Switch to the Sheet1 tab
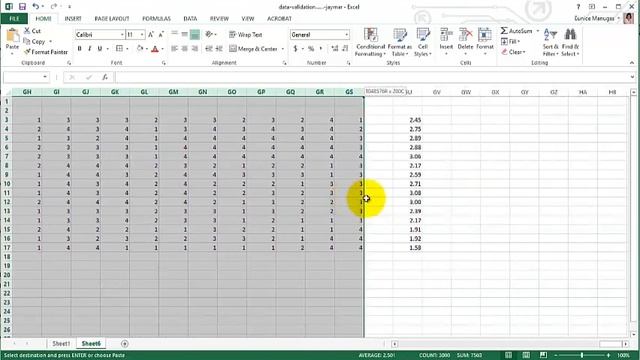This screenshot has width=640, height=360. (61, 344)
